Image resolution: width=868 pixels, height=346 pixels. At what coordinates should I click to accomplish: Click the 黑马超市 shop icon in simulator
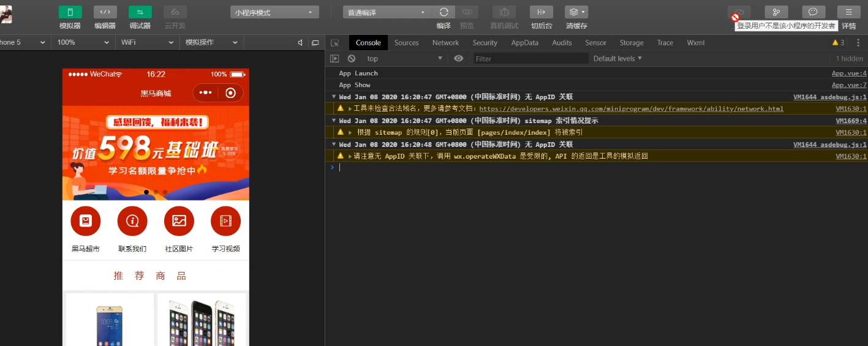point(86,221)
